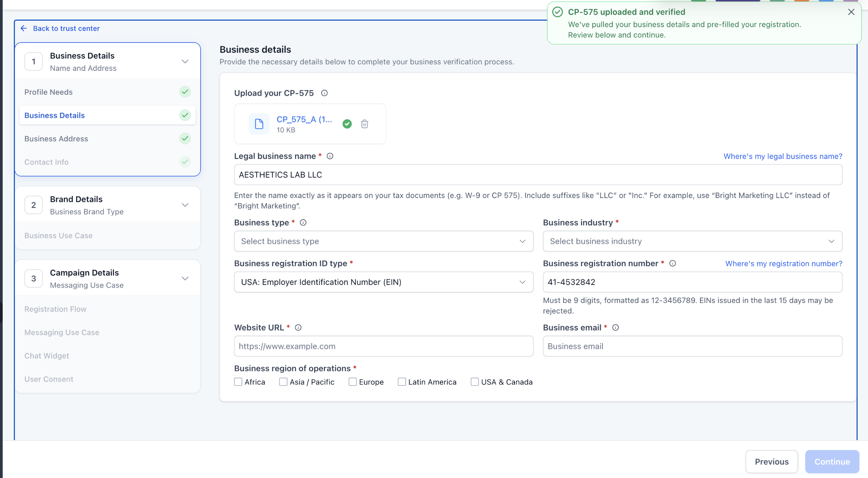View Website URL info tooltip icon

coord(298,327)
